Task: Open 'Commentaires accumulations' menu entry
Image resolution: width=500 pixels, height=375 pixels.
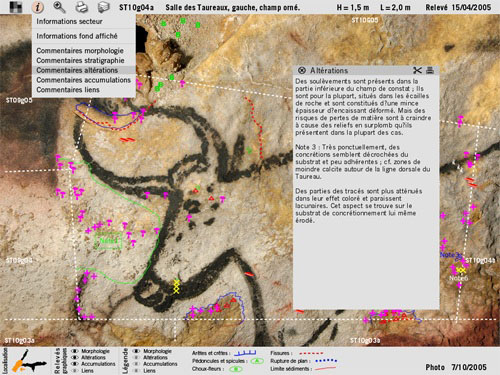Action: 84,80
